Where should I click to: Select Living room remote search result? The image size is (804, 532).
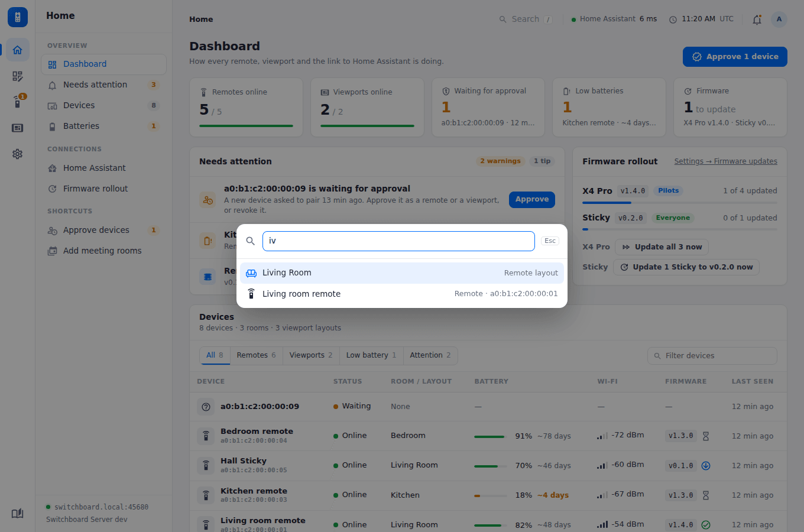coord(402,294)
